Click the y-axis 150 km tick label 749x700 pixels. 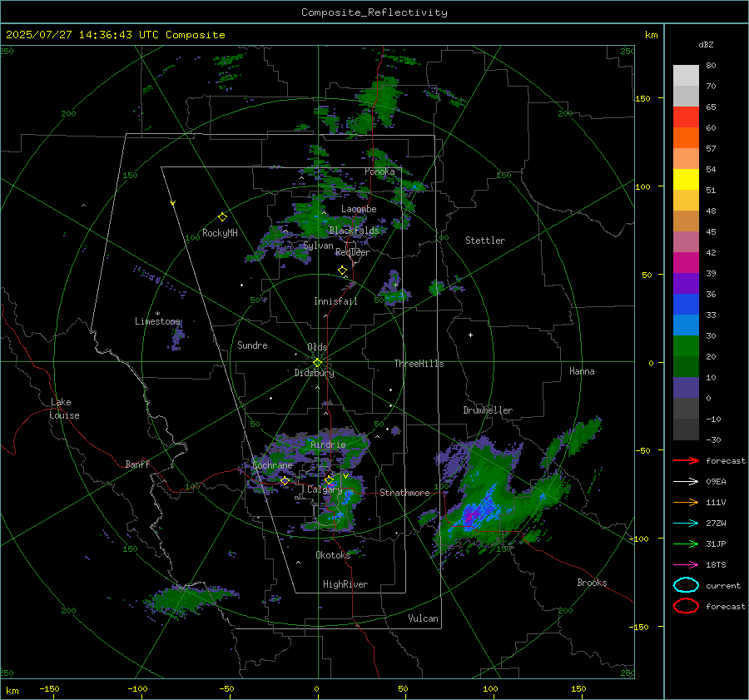click(x=642, y=98)
